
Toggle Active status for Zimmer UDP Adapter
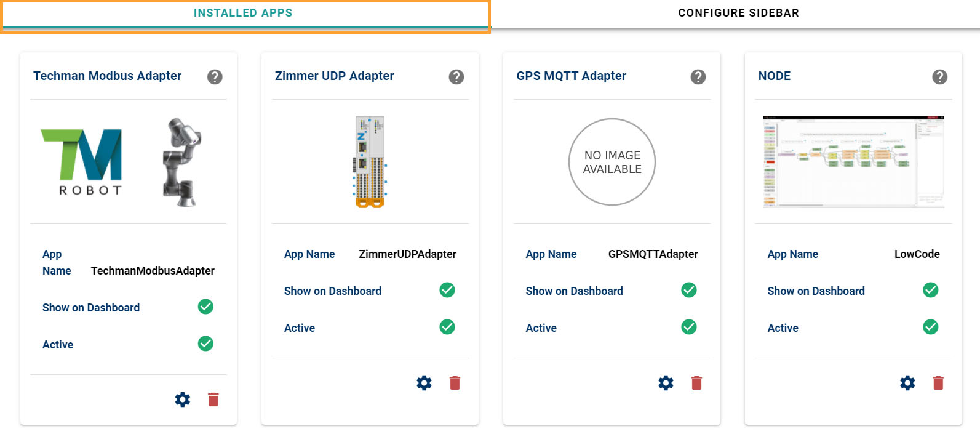point(447,327)
